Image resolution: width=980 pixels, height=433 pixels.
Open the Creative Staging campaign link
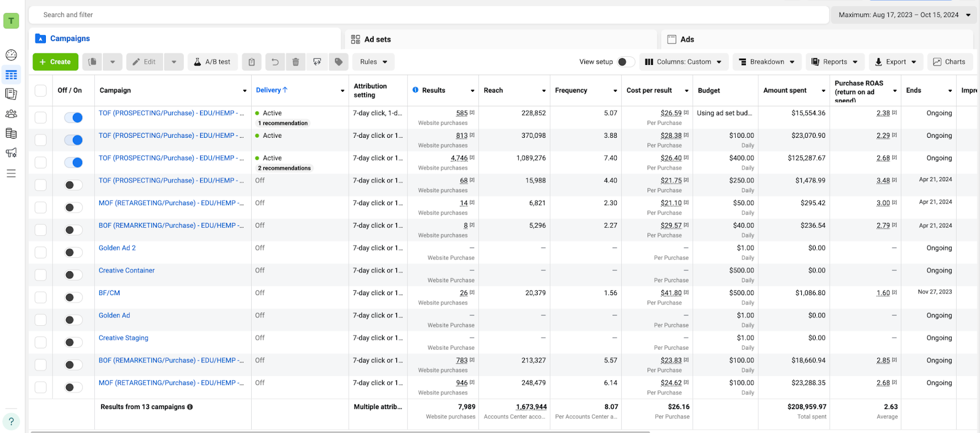click(x=123, y=338)
